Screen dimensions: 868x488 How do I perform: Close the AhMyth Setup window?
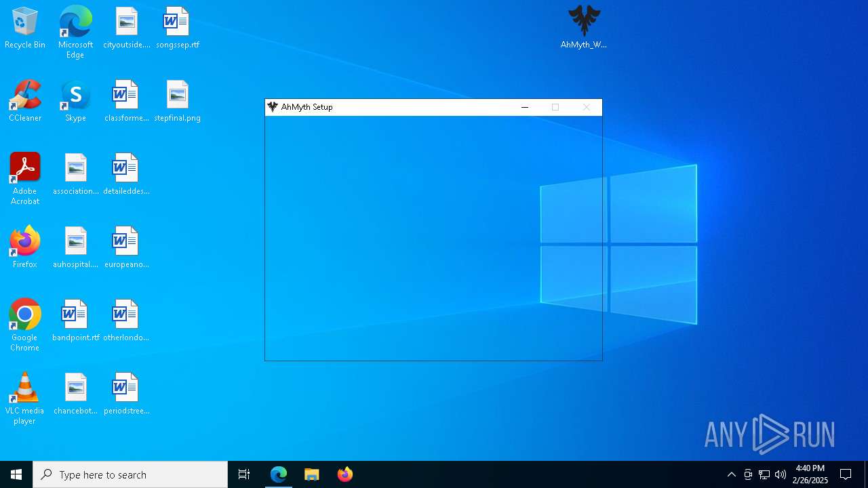tap(587, 107)
